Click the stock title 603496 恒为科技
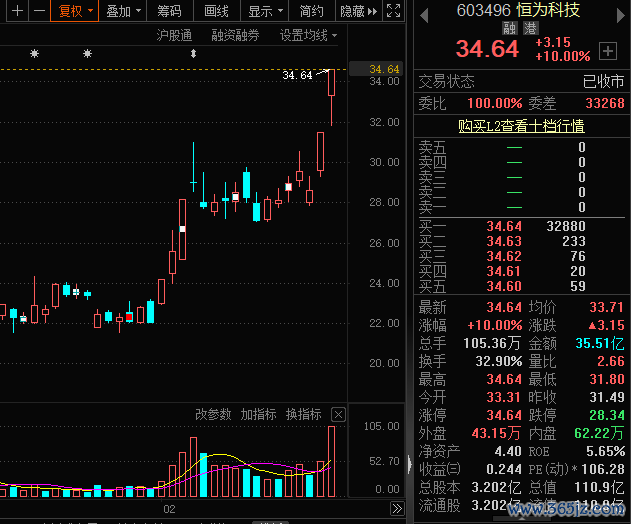The width and height of the screenshot is (631, 524). click(518, 10)
